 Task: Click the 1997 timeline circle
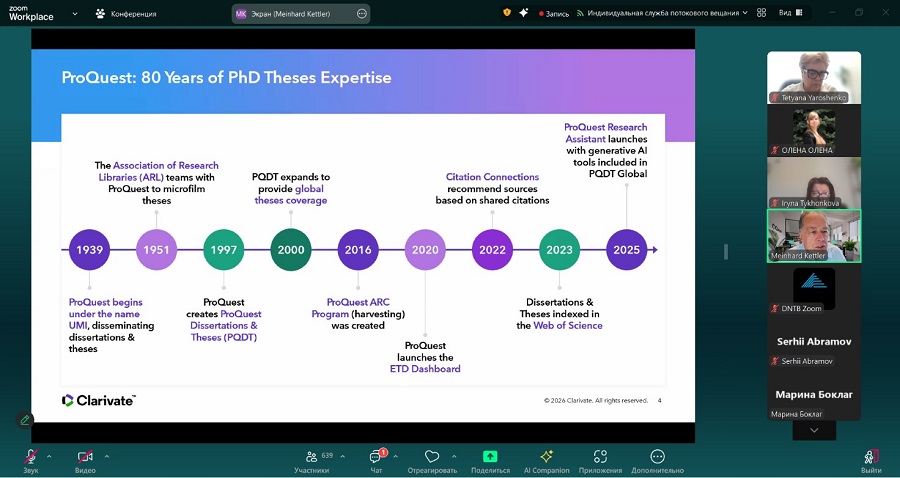coord(224,250)
